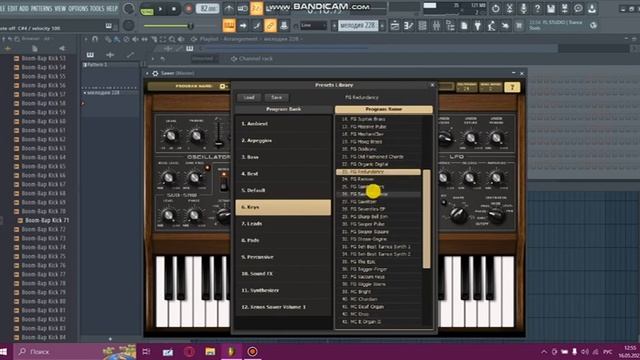Open Sawer plugin gear options
This screenshot has width=640, height=360.
coord(155,73)
